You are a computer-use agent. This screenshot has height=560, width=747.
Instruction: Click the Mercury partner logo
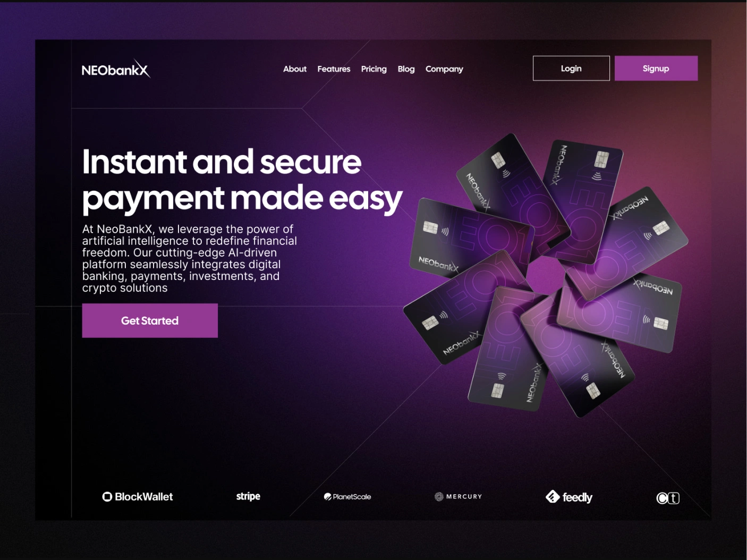point(458,497)
